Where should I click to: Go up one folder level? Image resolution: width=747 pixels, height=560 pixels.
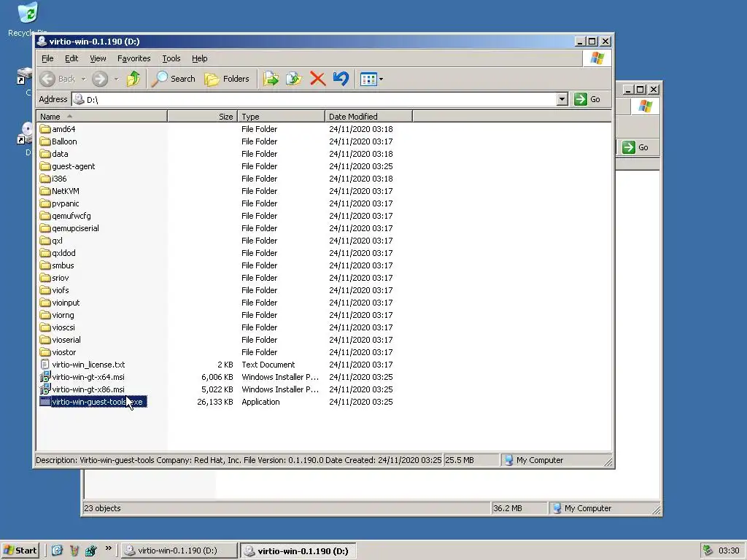coord(133,79)
